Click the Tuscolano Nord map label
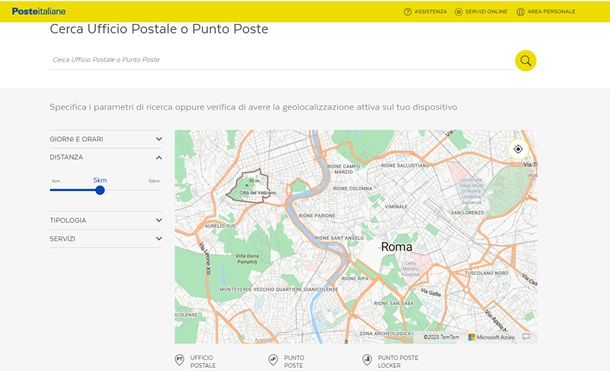Screen dimensions: 610x371 coord(486,273)
